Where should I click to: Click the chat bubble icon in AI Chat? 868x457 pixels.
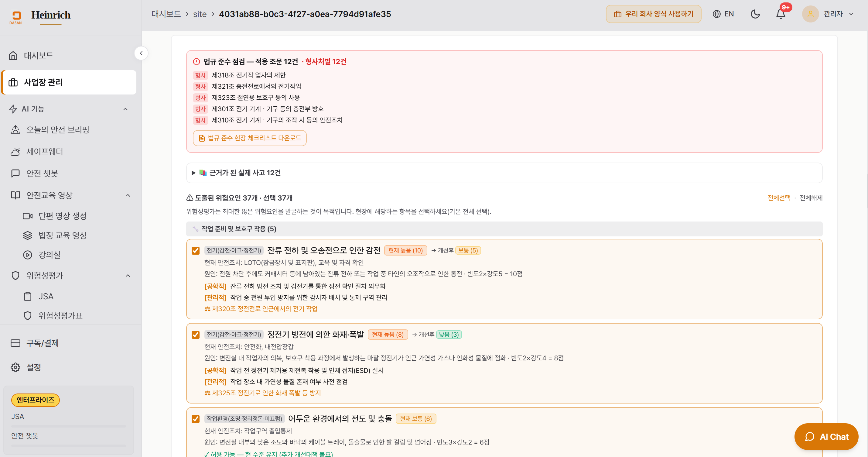(810, 437)
